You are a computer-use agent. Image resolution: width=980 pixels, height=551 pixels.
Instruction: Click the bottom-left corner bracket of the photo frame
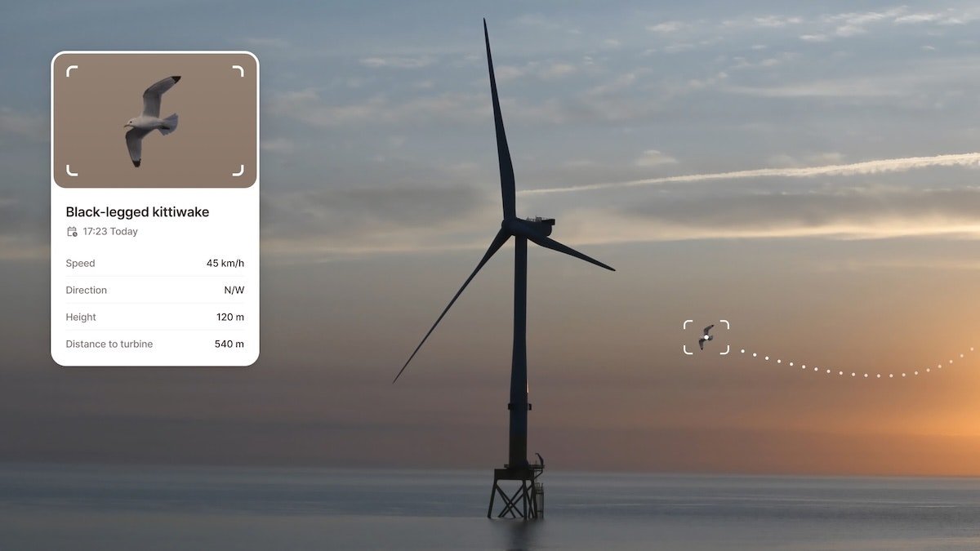(x=72, y=172)
